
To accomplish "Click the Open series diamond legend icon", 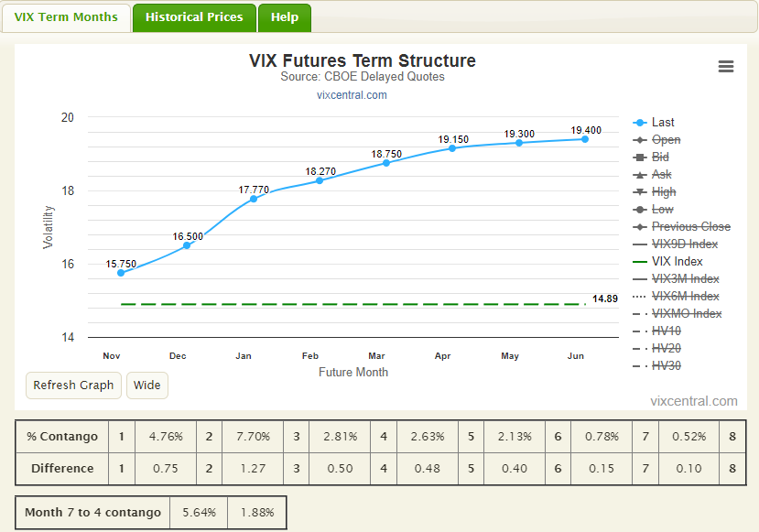I will tap(639, 140).
